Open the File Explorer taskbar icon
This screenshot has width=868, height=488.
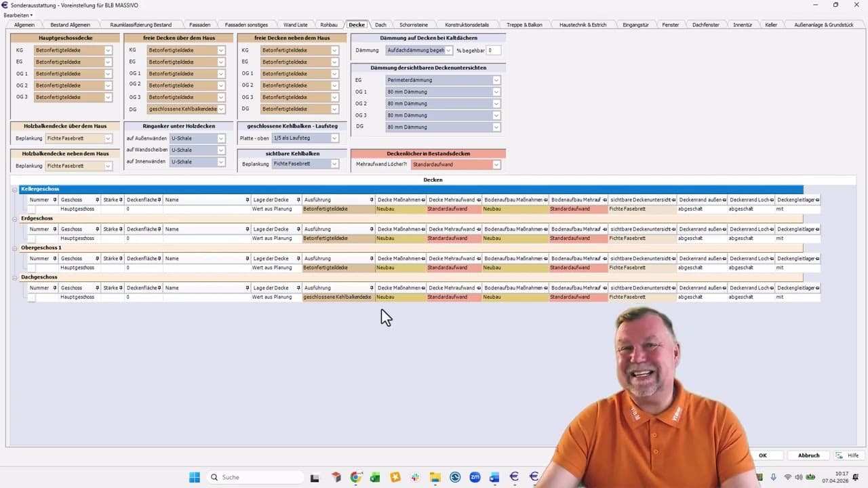click(x=435, y=477)
